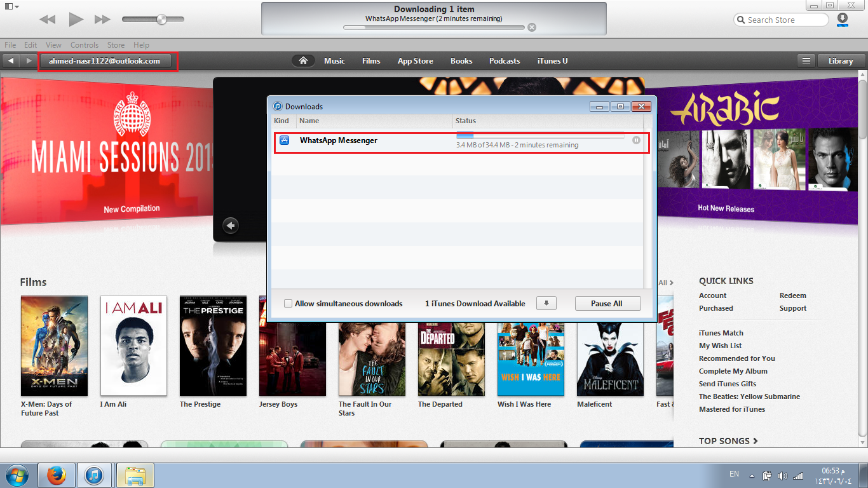
Task: Open the Controls menu
Action: 85,45
